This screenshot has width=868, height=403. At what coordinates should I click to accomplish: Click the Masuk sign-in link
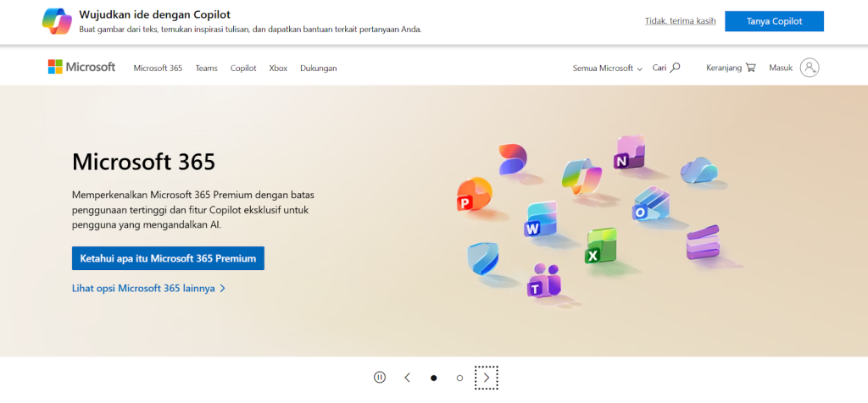tap(781, 68)
